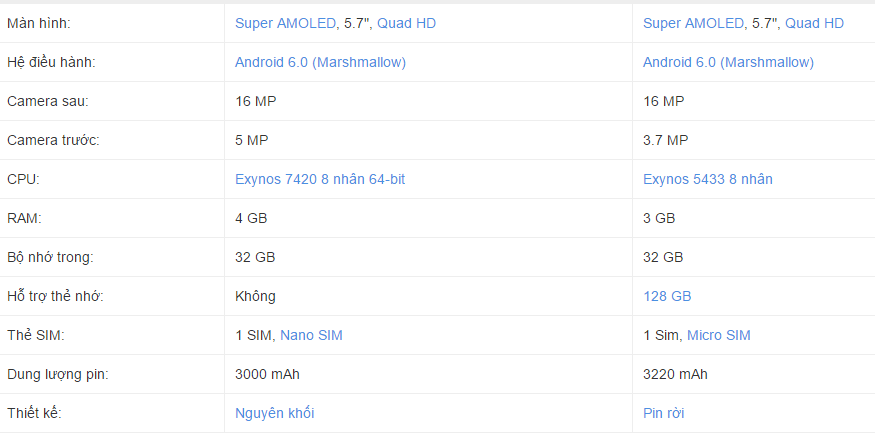
Task: Click the 128 GB memory card link
Action: (667, 296)
